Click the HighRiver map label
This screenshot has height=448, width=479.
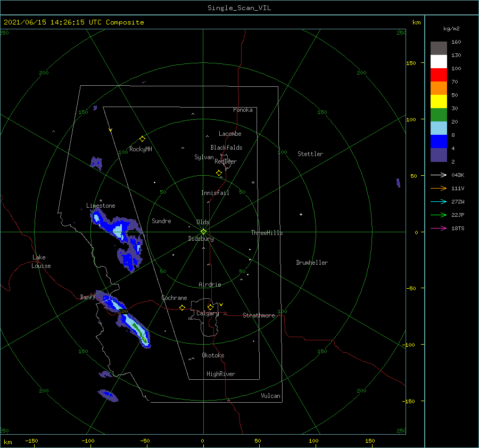[221, 374]
